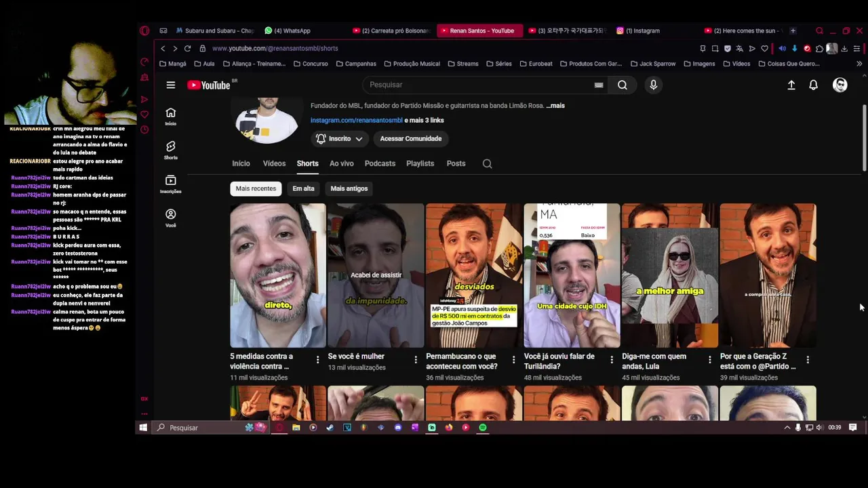Screen dimensions: 868x488
Task: Click the page vertical scrollbar
Action: click(x=864, y=138)
